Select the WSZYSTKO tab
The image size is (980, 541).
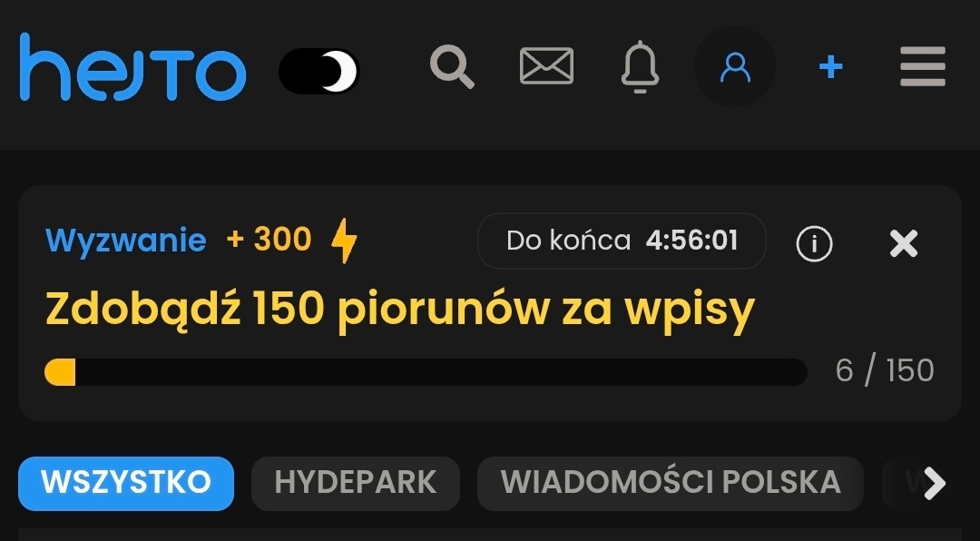(126, 484)
